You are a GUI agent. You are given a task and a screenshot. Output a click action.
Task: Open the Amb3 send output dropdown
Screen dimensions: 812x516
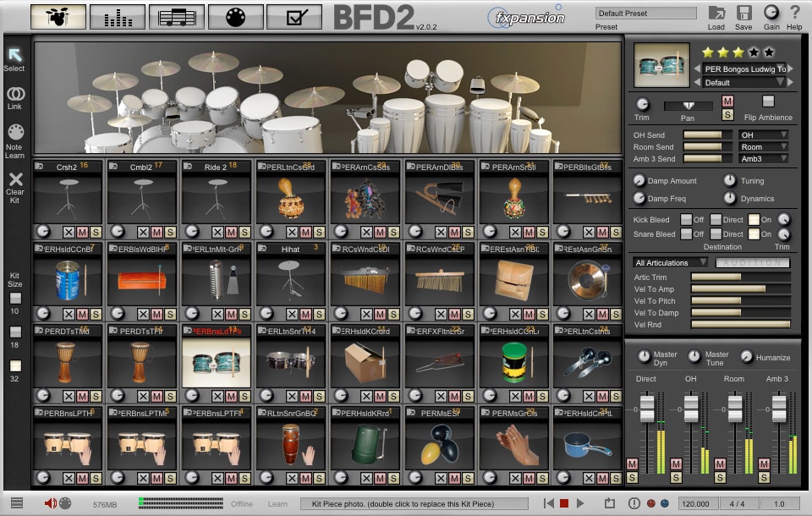tap(763, 158)
